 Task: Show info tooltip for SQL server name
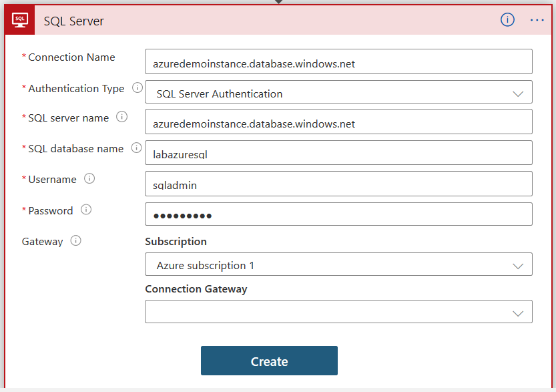pyautogui.click(x=121, y=117)
